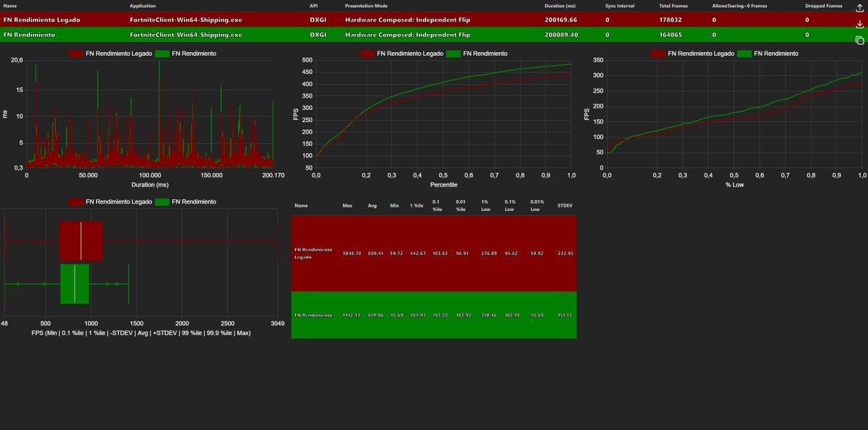Image resolution: width=868 pixels, height=430 pixels.
Task: Click the Total Frames column header
Action: (x=673, y=5)
